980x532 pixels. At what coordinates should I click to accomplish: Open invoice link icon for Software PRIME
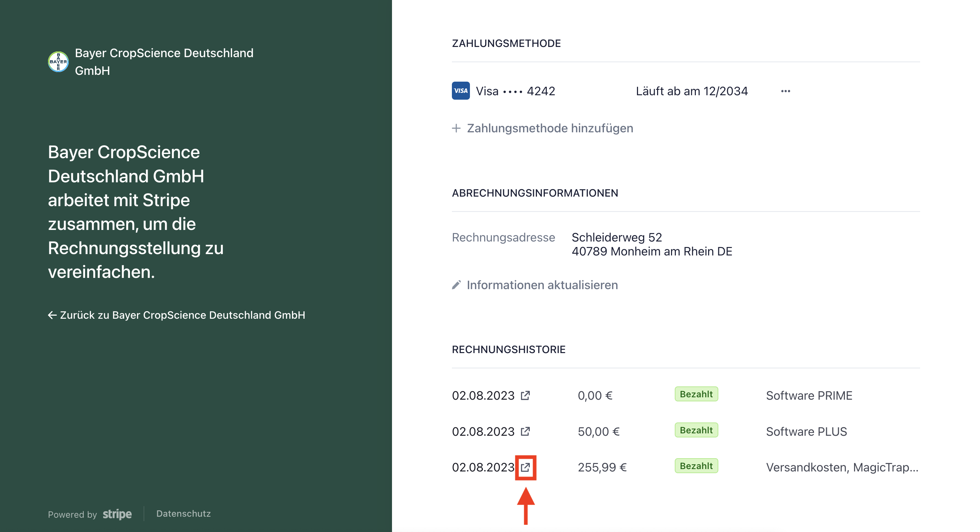[x=525, y=396]
